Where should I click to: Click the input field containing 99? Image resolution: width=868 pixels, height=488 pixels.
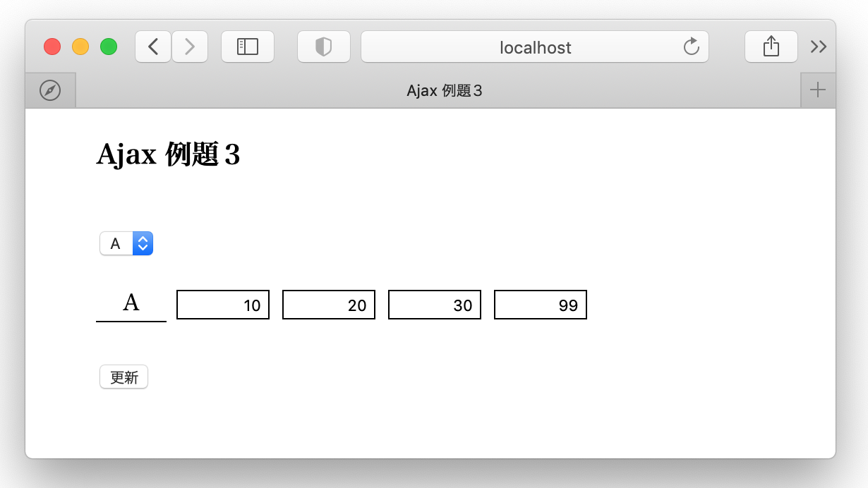(541, 305)
